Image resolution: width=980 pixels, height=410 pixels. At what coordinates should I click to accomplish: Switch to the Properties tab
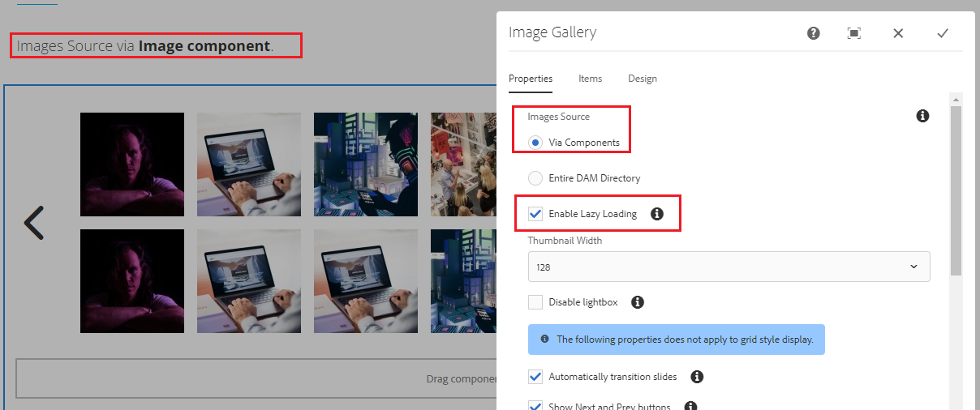pyautogui.click(x=531, y=79)
